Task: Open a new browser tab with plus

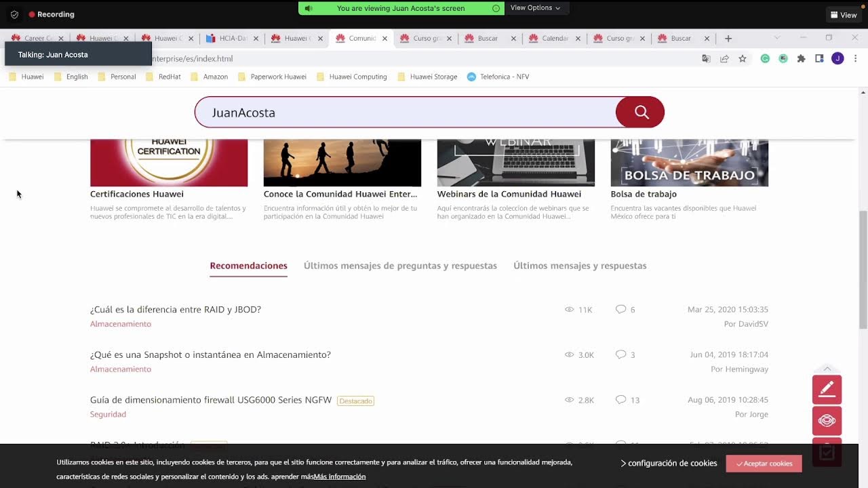Action: 728,39
